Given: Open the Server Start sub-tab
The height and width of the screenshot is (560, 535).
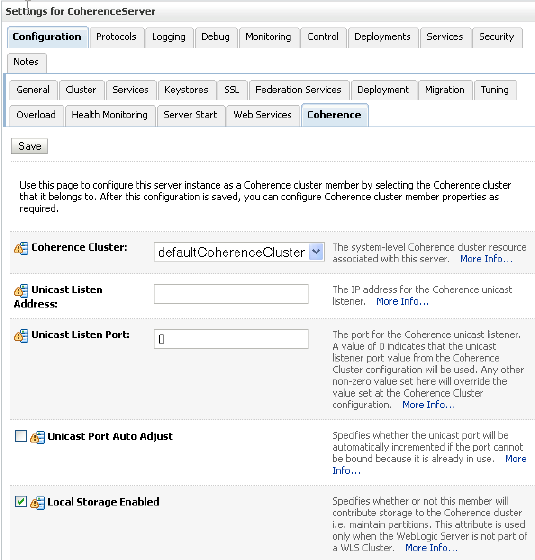Looking at the screenshot, I should [x=190, y=115].
